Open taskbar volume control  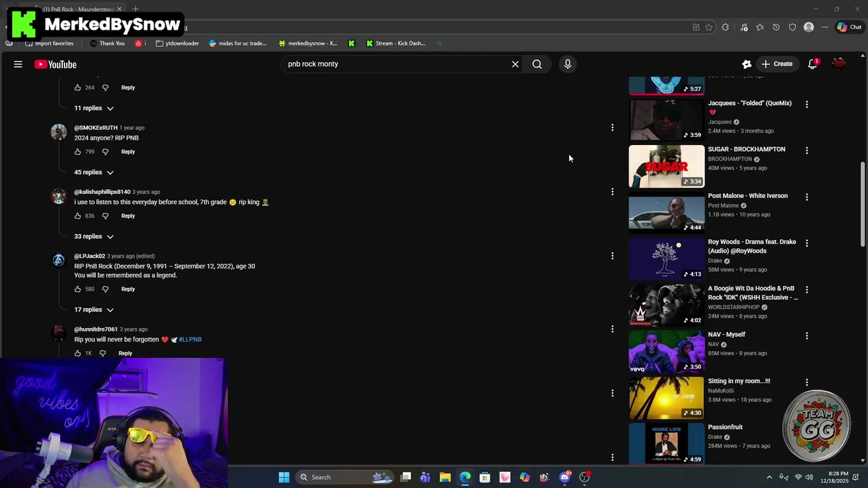(x=809, y=477)
